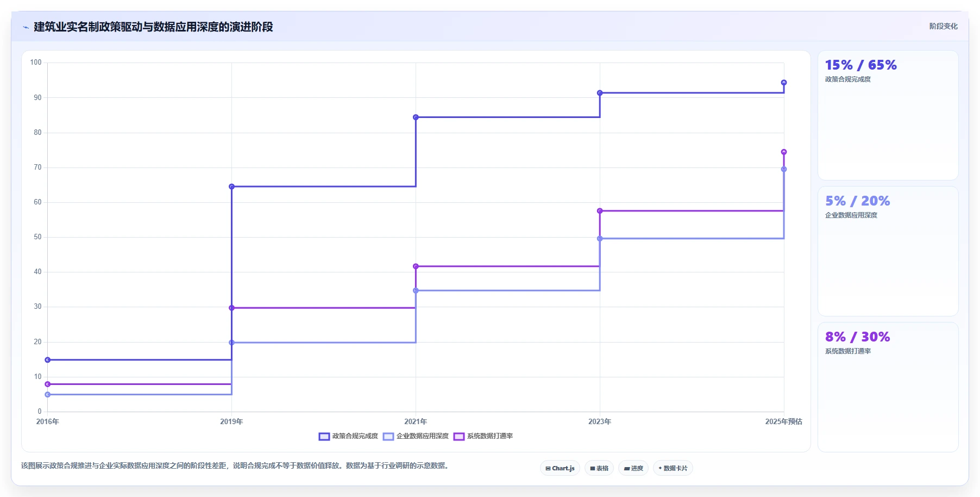Image resolution: width=980 pixels, height=497 pixels.
Task: Click the 2023年 point at value 92
Action: 600,93
